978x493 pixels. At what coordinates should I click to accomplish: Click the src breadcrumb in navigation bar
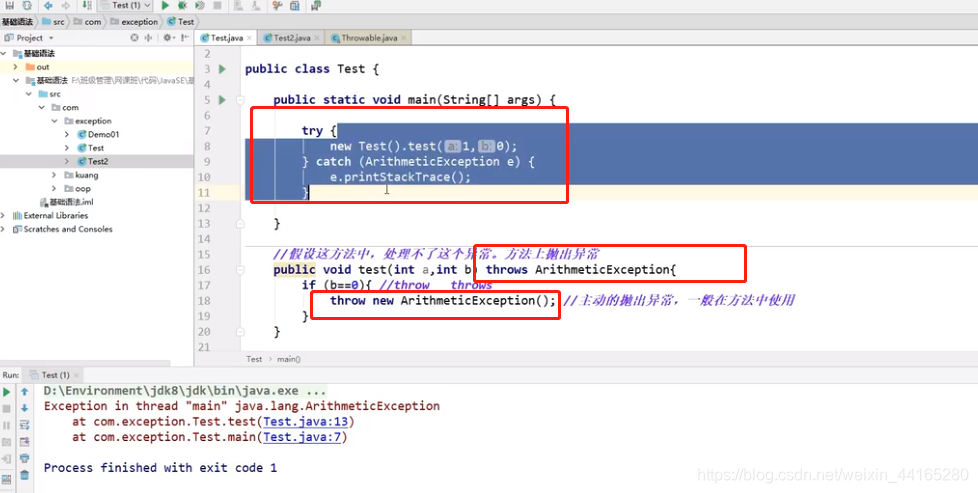pyautogui.click(x=54, y=22)
